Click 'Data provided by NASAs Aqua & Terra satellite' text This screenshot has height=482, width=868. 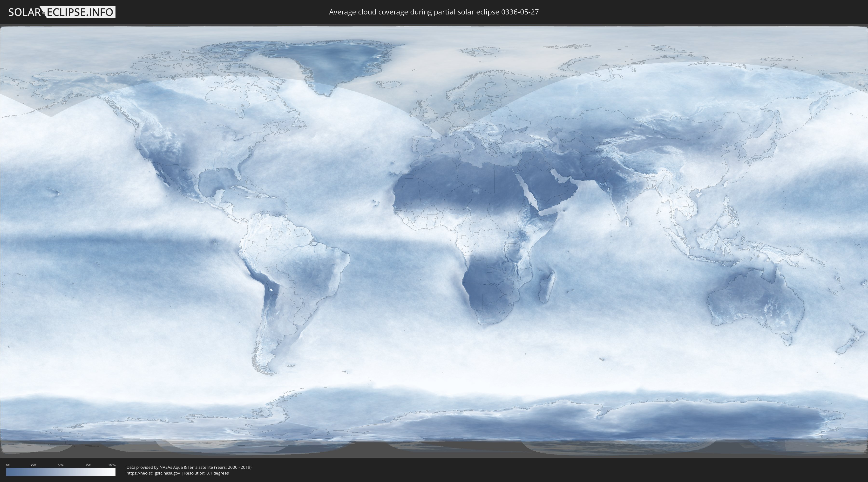(170, 467)
